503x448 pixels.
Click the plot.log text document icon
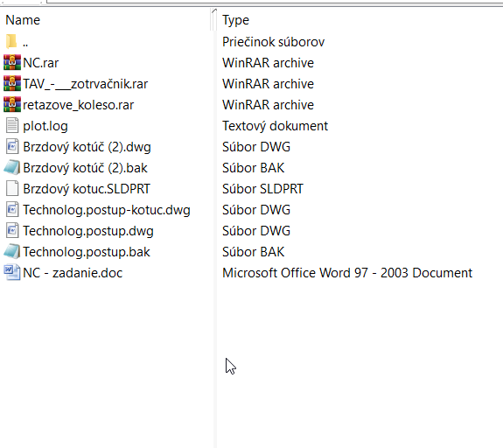(12, 125)
